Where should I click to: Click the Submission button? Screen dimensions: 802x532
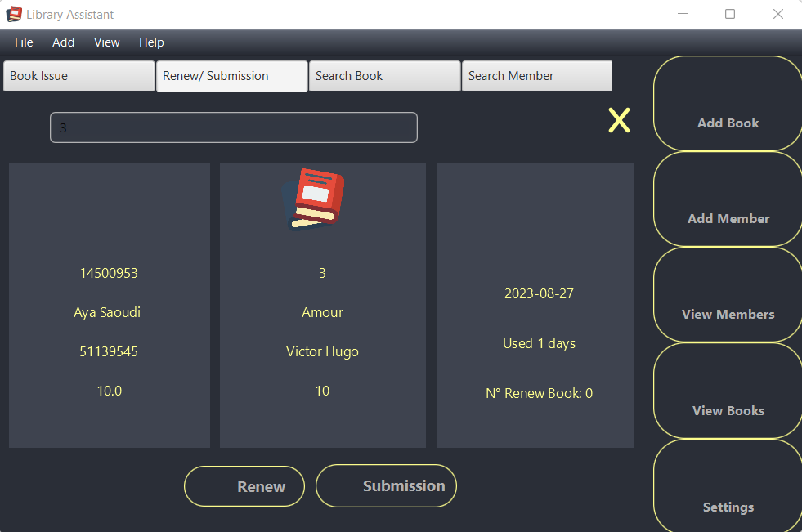point(386,485)
